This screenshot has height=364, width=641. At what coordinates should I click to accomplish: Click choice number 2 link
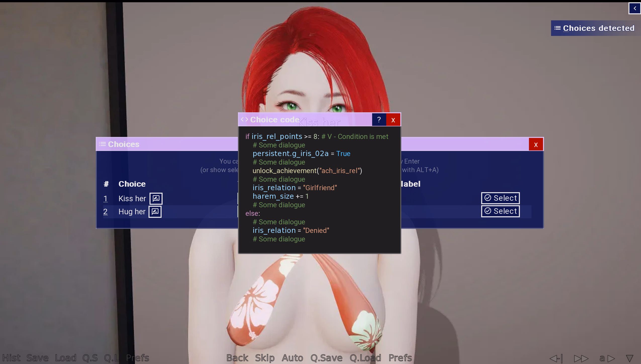coord(106,212)
